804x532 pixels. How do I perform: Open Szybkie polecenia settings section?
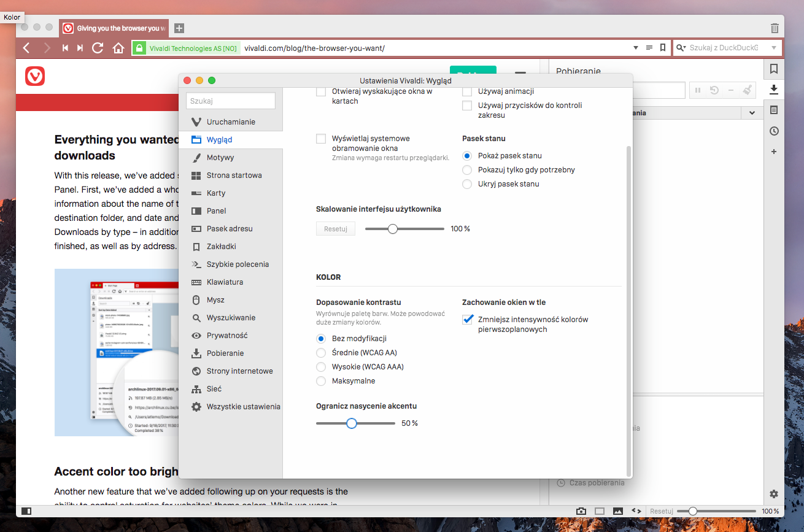[x=231, y=264]
